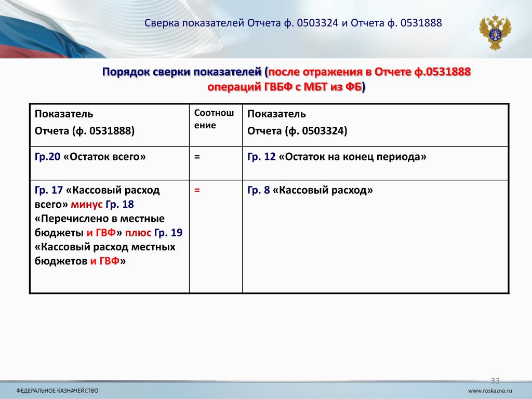Click the slide number 33
Viewport: 532px width, 399px height.
click(495, 381)
